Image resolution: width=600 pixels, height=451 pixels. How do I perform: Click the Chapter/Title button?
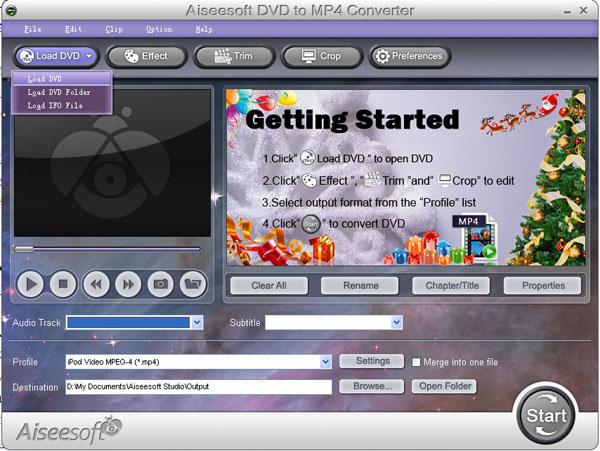[x=452, y=286]
